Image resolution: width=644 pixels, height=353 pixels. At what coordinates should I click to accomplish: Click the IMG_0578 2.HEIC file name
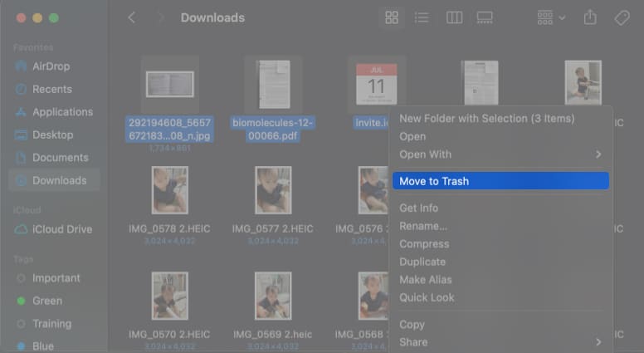pos(169,229)
